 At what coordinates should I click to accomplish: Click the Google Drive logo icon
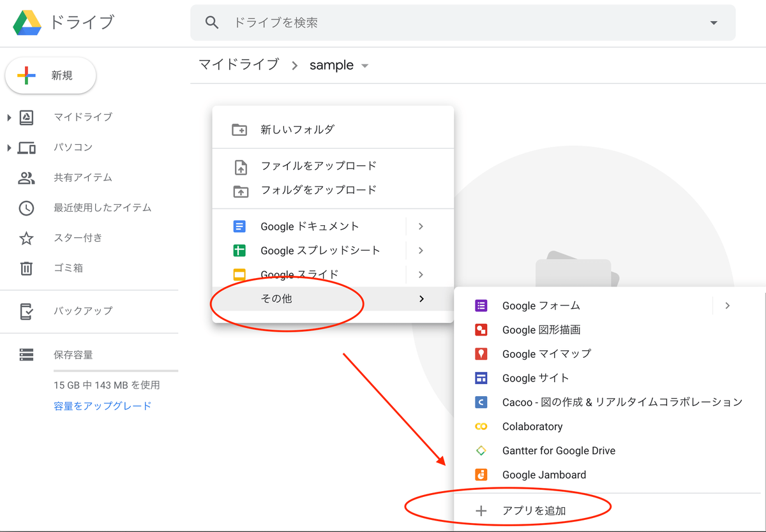pyautogui.click(x=27, y=22)
